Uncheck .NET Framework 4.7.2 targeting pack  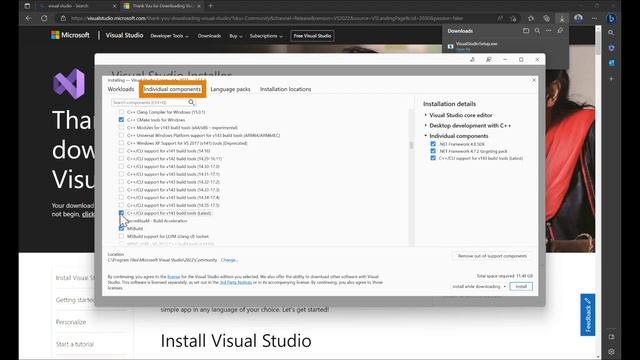coord(433,151)
